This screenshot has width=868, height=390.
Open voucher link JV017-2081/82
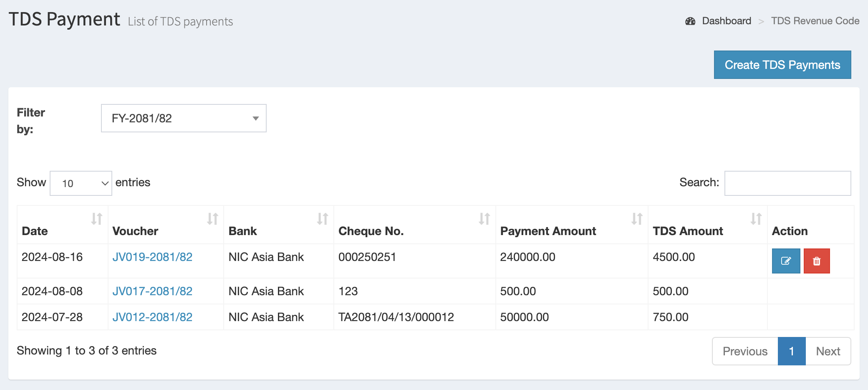coord(152,291)
